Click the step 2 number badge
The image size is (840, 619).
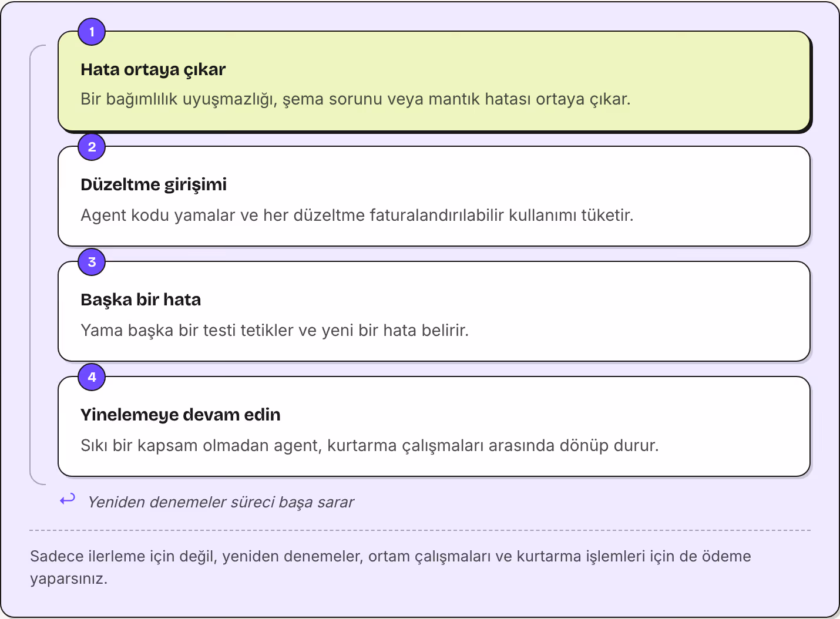coord(92,147)
